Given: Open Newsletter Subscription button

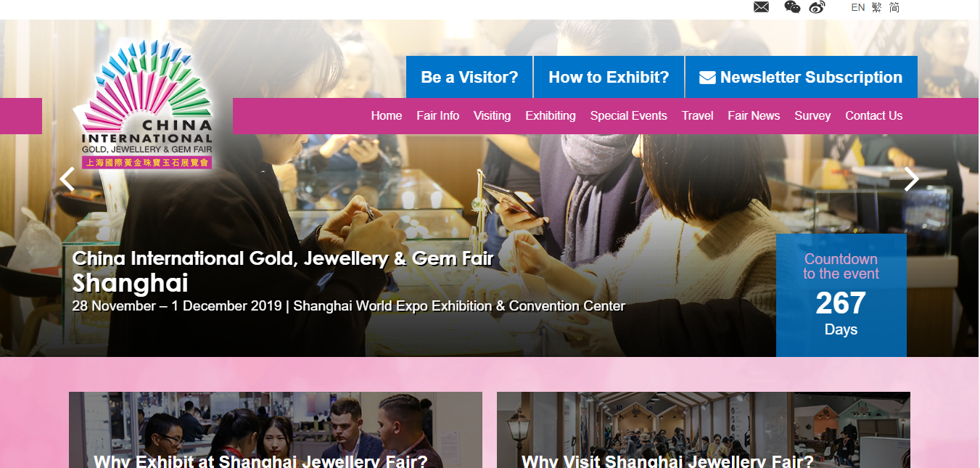Looking at the screenshot, I should point(802,77).
